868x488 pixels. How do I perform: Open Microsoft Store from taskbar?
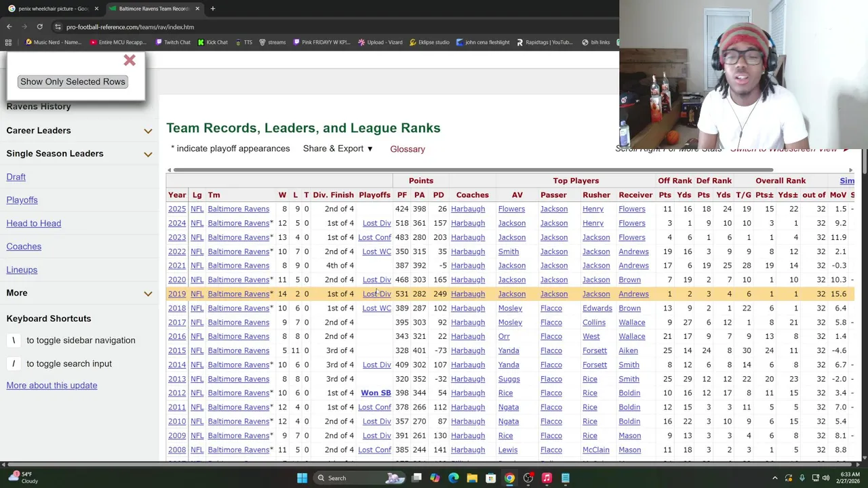pyautogui.click(x=490, y=478)
